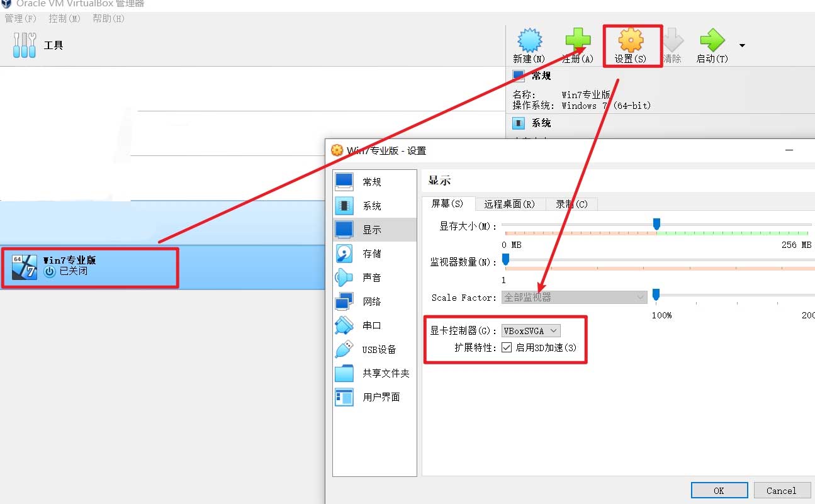Click the 显存大小(M) video memory slider handle
Image resolution: width=815 pixels, height=504 pixels.
click(656, 224)
